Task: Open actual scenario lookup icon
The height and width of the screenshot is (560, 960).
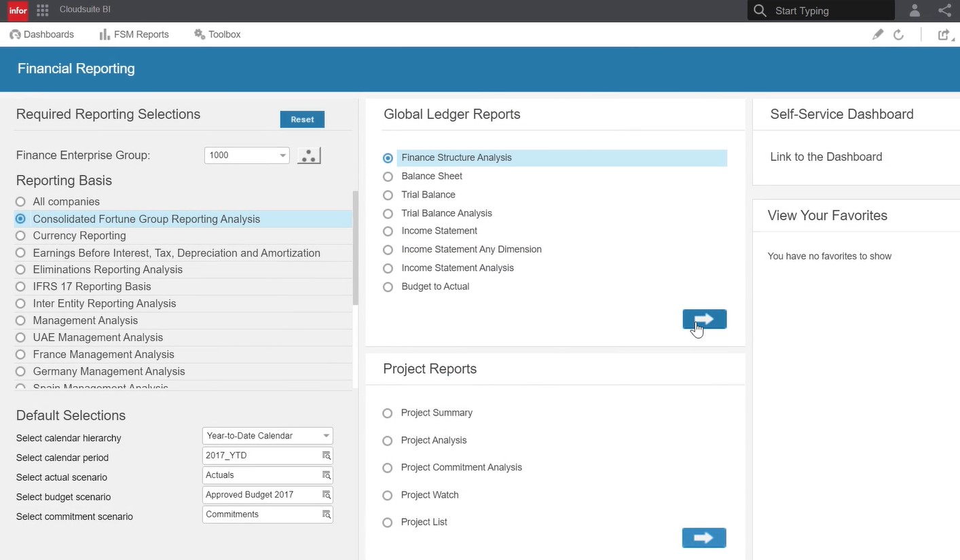Action: click(x=326, y=475)
